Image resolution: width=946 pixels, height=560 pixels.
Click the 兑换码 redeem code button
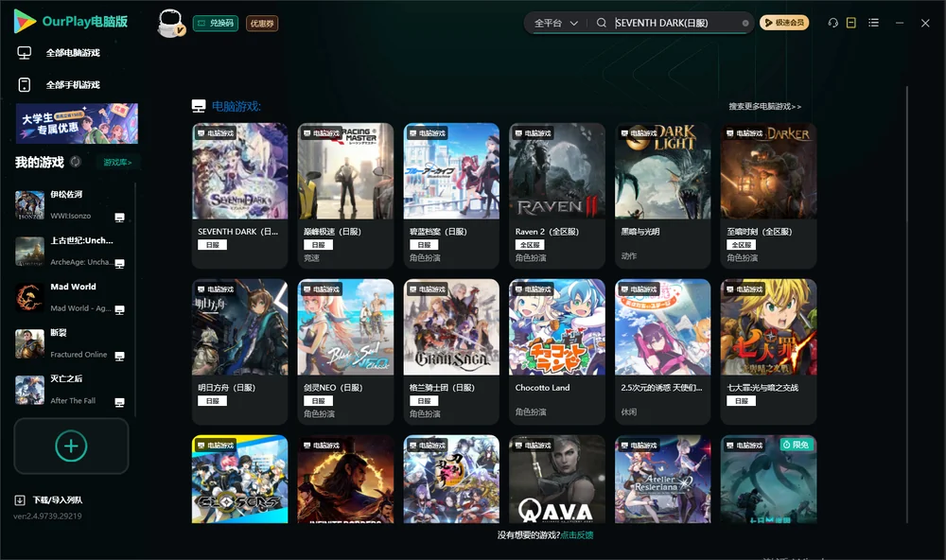coord(216,23)
